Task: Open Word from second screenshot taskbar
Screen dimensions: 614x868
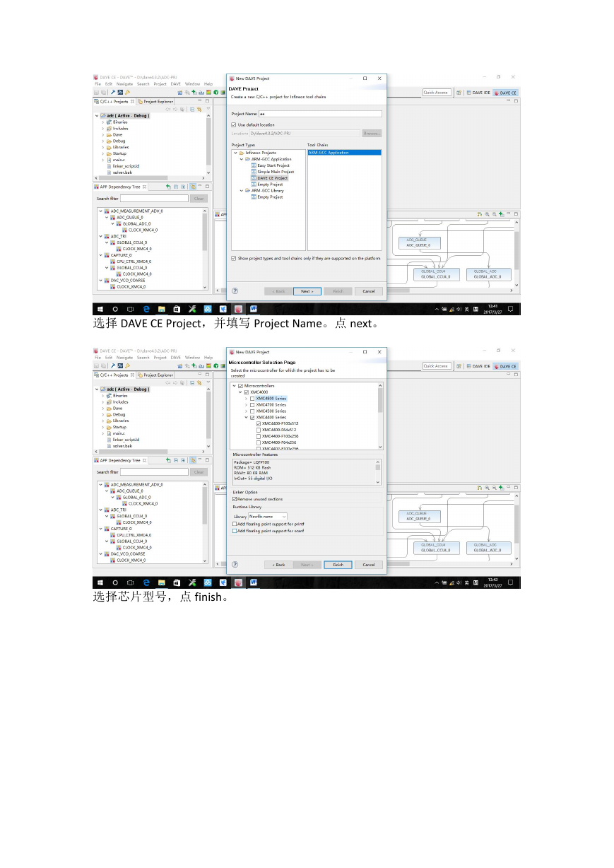Action: coord(254,582)
